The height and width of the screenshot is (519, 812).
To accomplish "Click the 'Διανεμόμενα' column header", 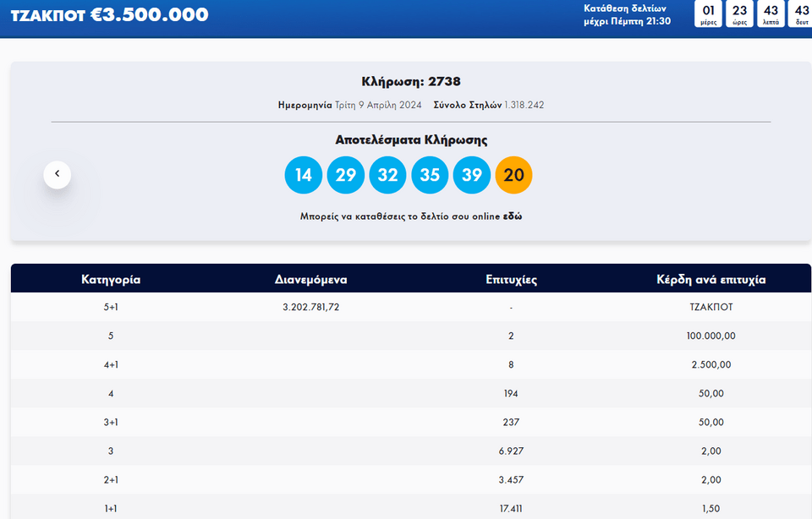I will pos(310,279).
